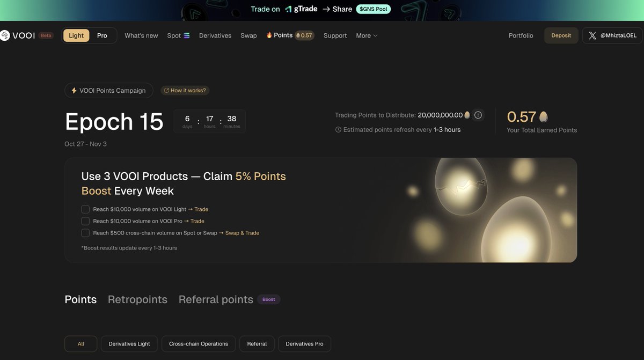
Task: Click the X logo in the account button
Action: click(592, 35)
